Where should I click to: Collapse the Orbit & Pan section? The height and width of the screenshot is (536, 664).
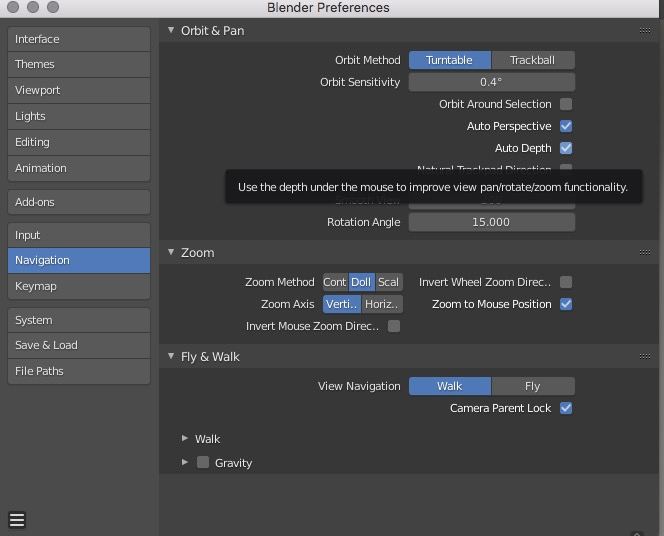(x=171, y=30)
